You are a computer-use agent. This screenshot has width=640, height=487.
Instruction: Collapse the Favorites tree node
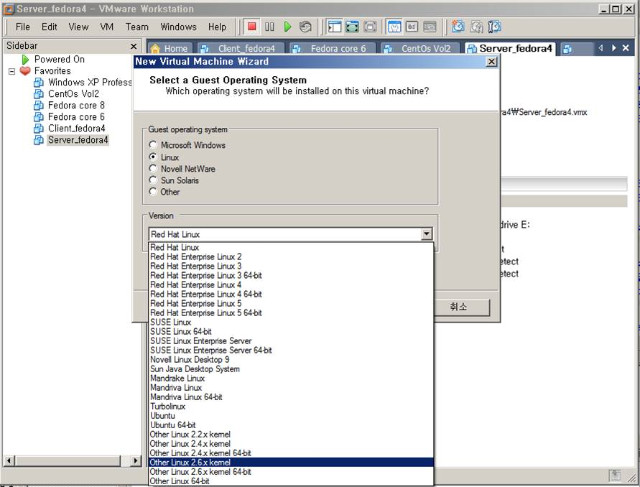tap(12, 71)
